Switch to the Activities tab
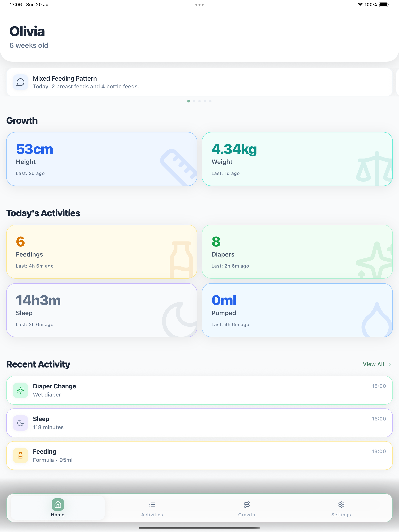This screenshot has width=399, height=532. point(152,508)
